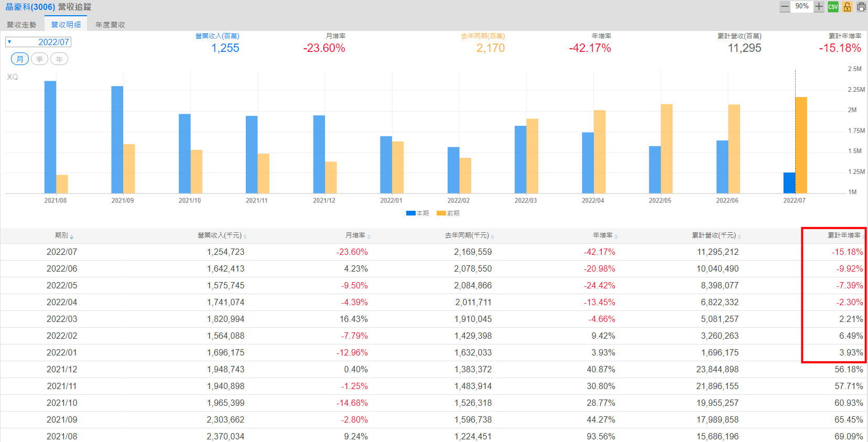Click yearly growth cell 93.56%
This screenshot has height=442, width=868.
tap(601, 437)
